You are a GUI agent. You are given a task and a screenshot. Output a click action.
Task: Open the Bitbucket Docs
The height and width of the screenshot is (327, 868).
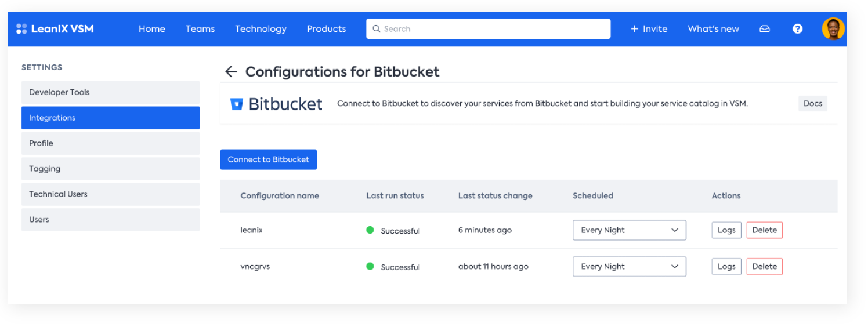click(x=813, y=103)
